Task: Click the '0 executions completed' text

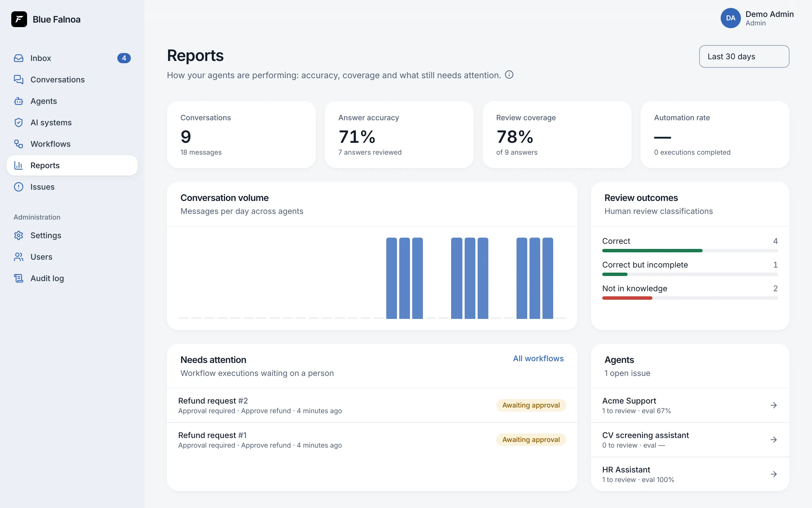Action: coord(692,152)
